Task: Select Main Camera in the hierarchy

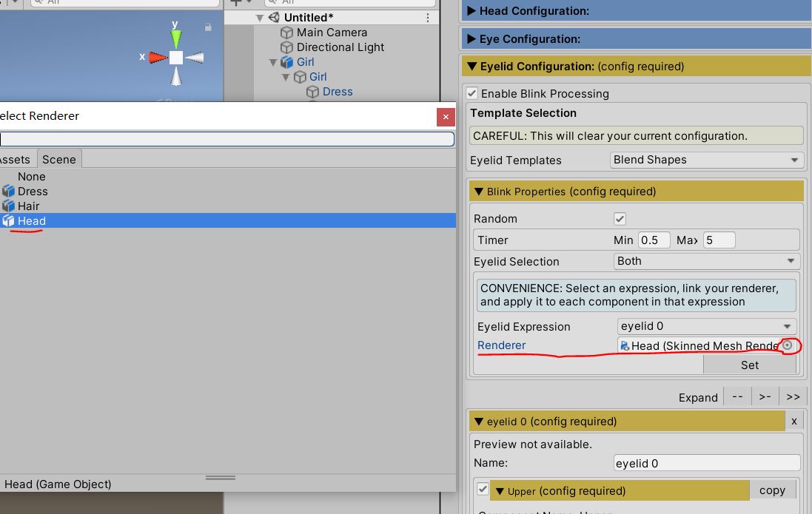Action: coord(331,33)
